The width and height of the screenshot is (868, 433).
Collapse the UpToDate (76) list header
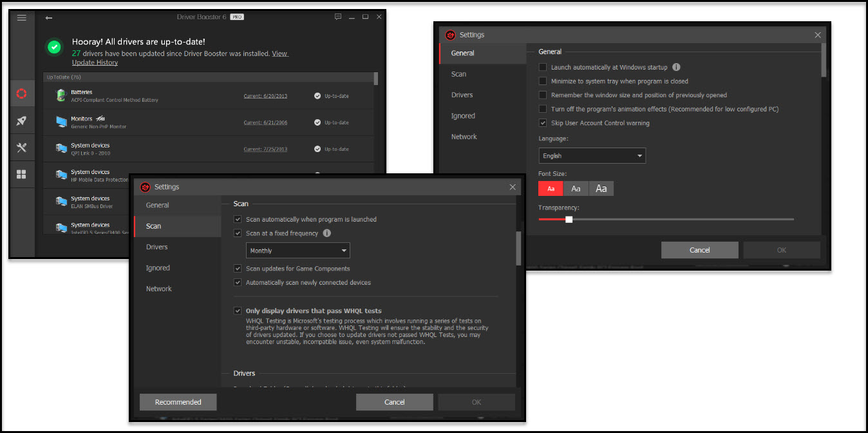(x=208, y=77)
